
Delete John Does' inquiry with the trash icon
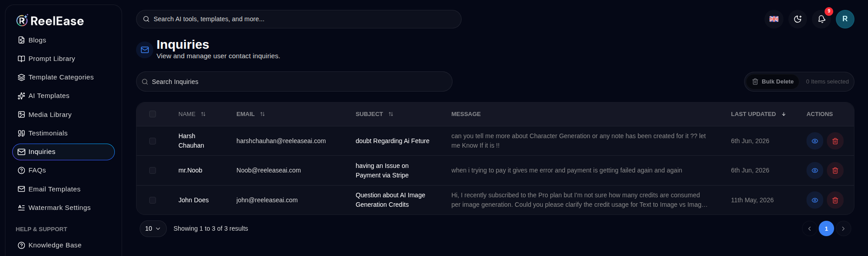(x=835, y=200)
